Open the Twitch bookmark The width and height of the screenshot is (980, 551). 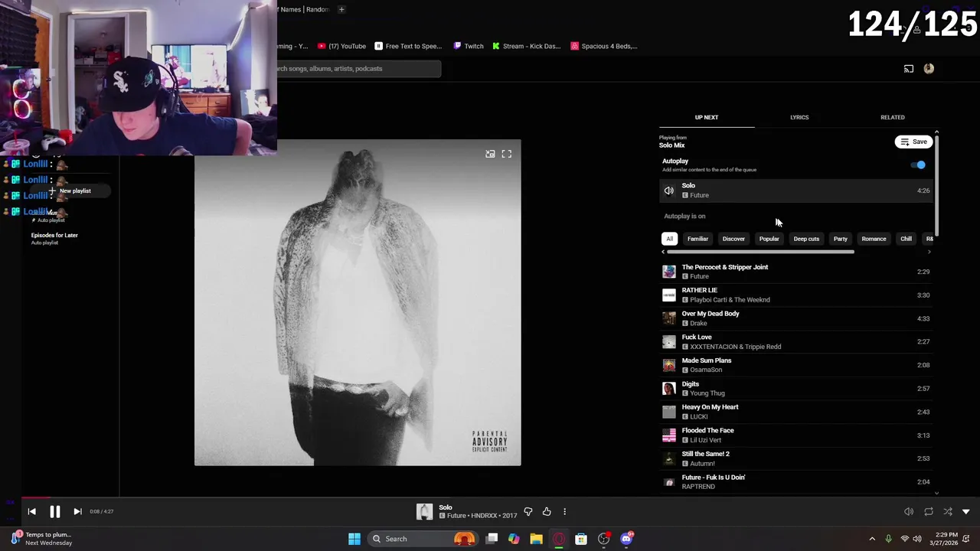[x=469, y=46]
